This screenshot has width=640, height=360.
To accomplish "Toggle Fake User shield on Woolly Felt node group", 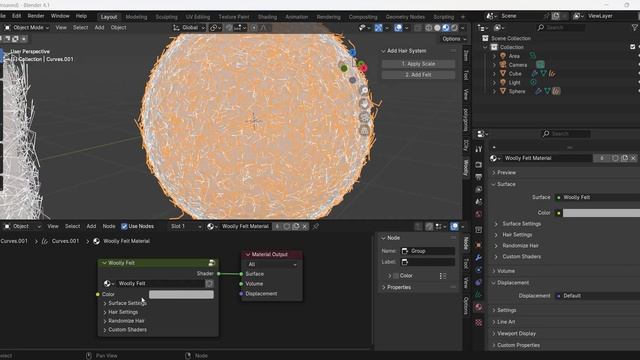I will coord(209,283).
